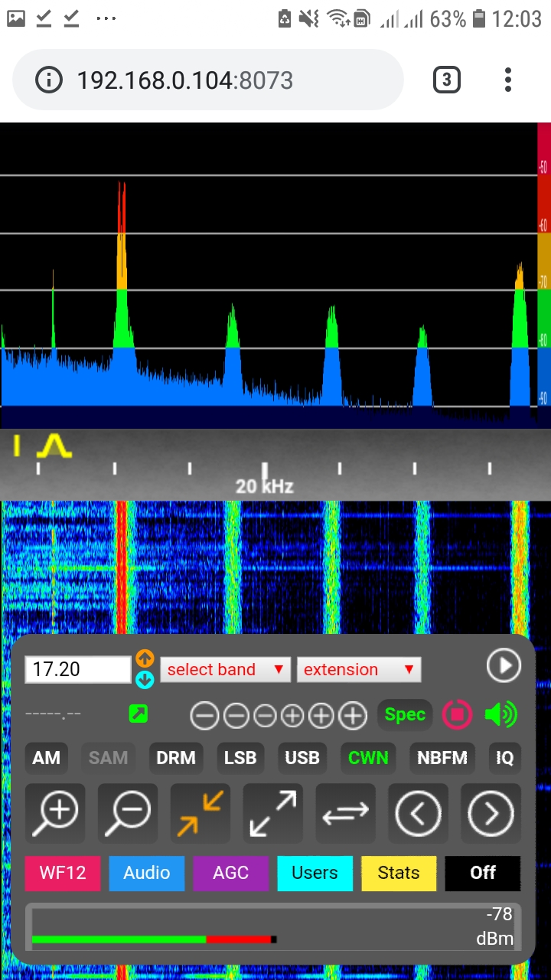This screenshot has width=551, height=980.
Task: Click the orange frequency up arrow
Action: click(x=145, y=658)
